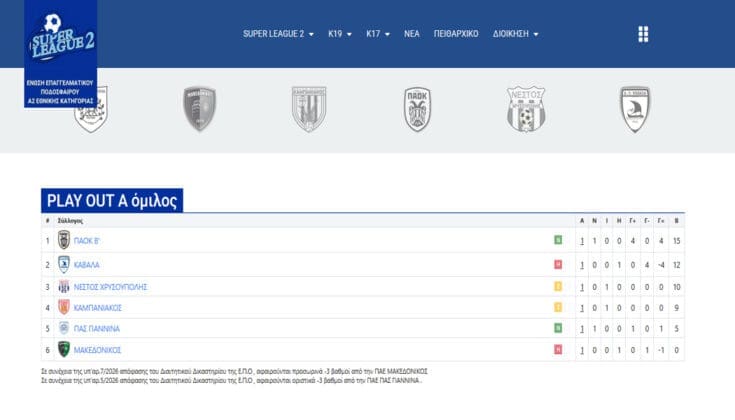Click ΜΑΚΕΔΟΝΙΚΟΣ green badge in standings table
Viewport: 735px width, 420px height.
(64, 349)
